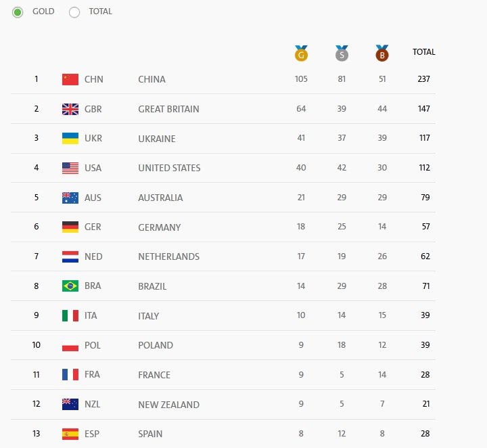
Task: Click the bronze medal column icon
Action: (x=382, y=53)
